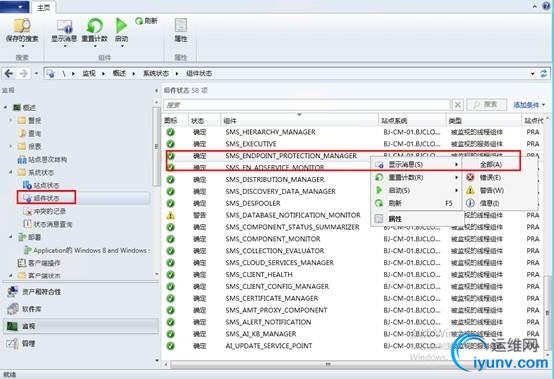The width and height of the screenshot is (554, 379).
Task: Choose 刷新 F5 in the context menu
Action: pos(417,203)
